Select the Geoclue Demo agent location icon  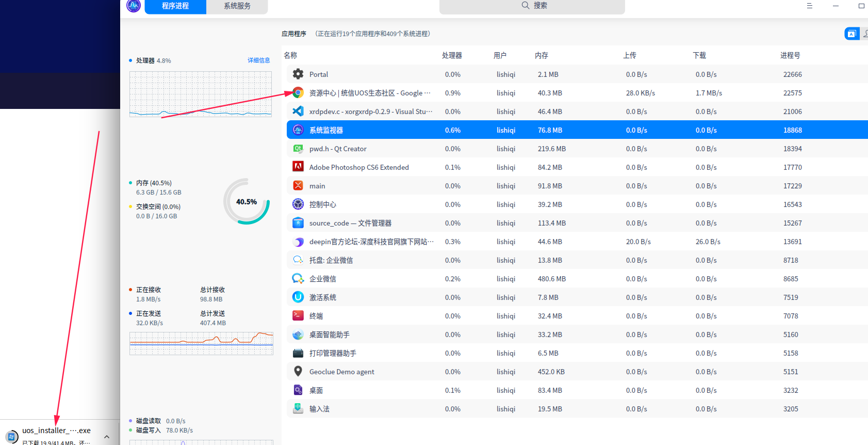pyautogui.click(x=298, y=371)
